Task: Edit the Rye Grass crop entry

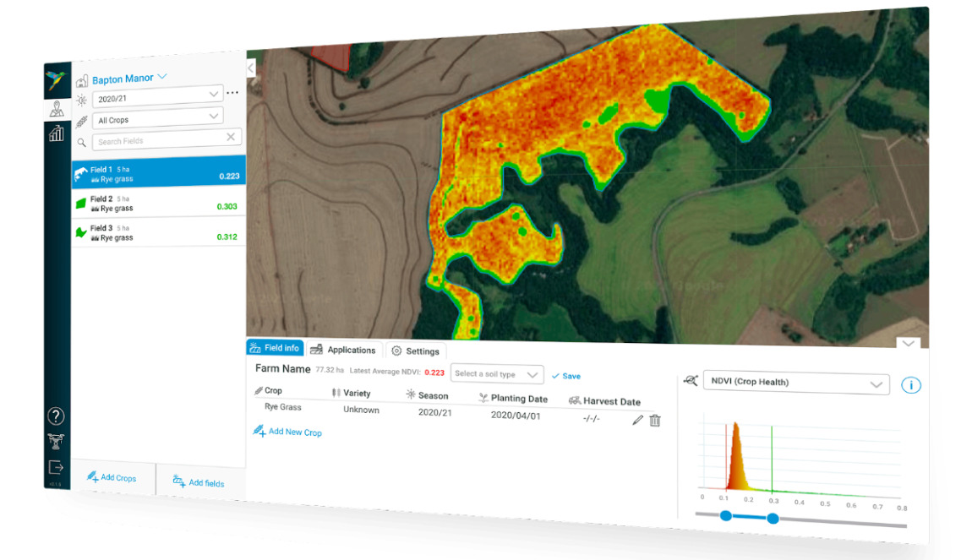Action: point(637,420)
